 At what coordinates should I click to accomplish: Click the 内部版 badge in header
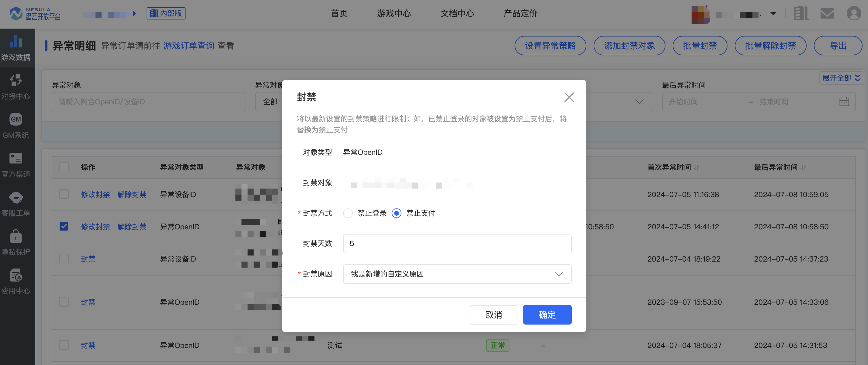pos(166,13)
